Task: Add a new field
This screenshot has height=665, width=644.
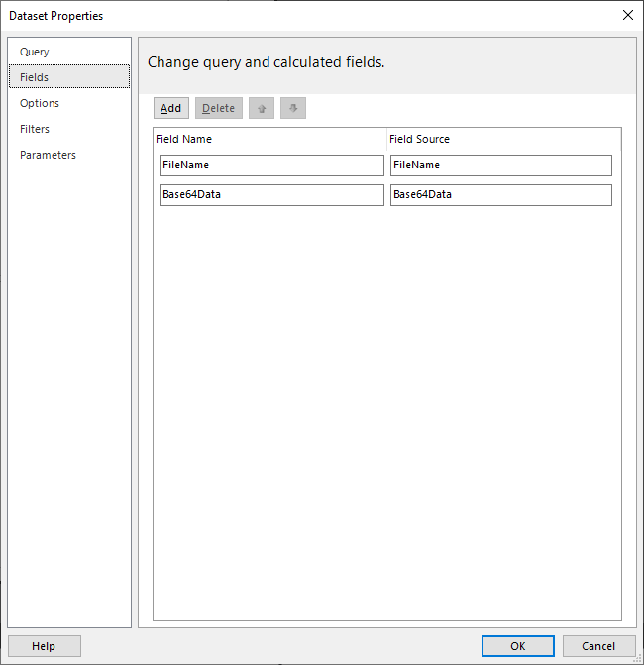Action: pos(171,108)
